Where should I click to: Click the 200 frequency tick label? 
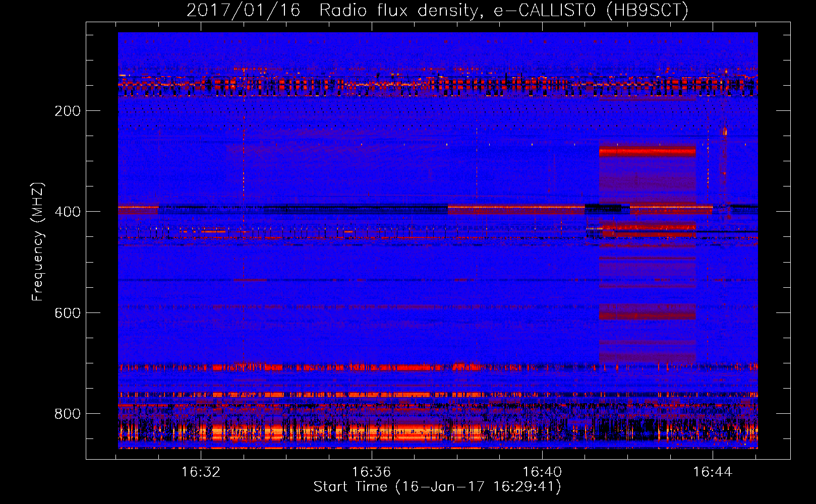coord(68,111)
